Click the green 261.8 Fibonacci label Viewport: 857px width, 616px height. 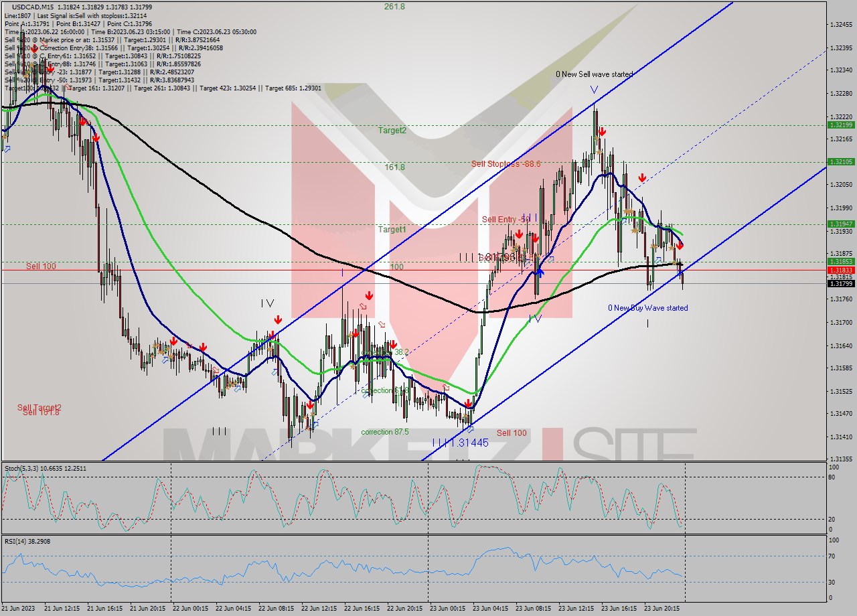pos(394,6)
